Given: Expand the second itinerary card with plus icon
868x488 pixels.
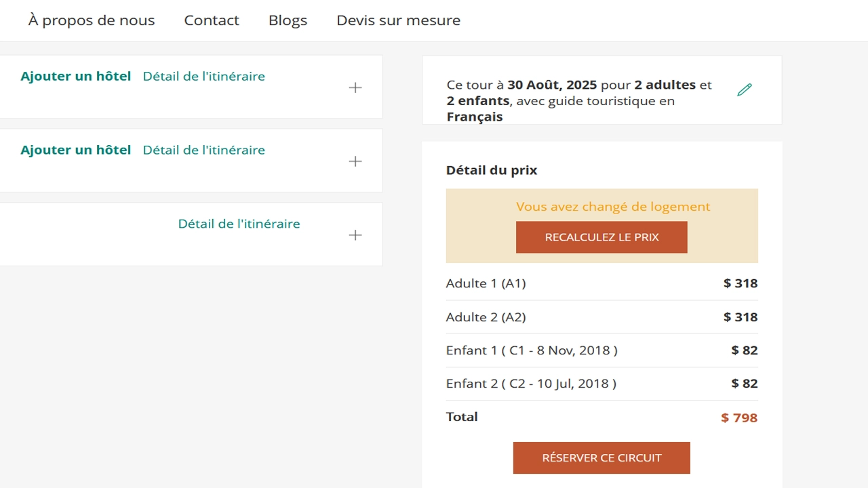Looking at the screenshot, I should pyautogui.click(x=355, y=161).
